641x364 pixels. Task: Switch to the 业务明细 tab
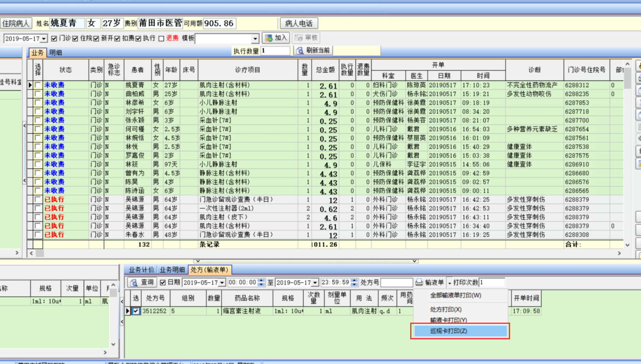coord(172,270)
